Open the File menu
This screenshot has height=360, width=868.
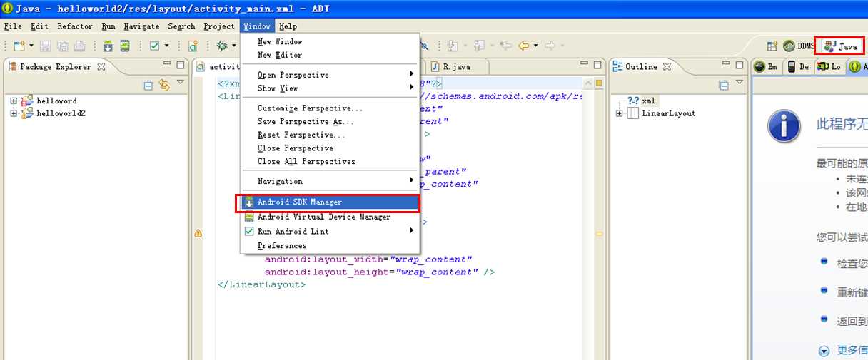(x=13, y=26)
